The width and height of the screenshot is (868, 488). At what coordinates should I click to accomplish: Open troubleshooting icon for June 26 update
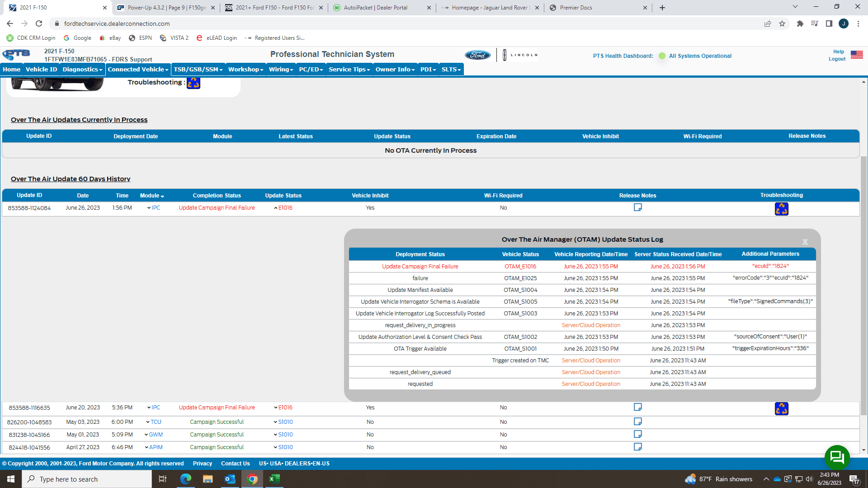pyautogui.click(x=781, y=209)
